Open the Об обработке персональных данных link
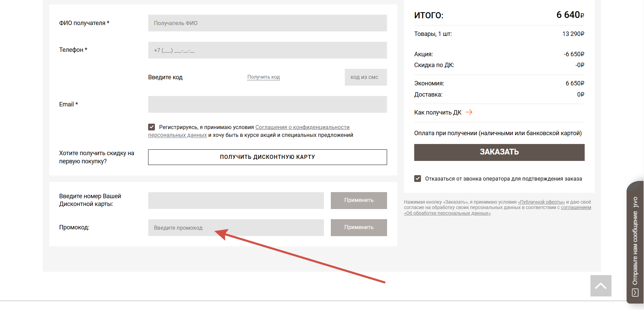Viewport: 644px width, 310px height. (x=447, y=213)
